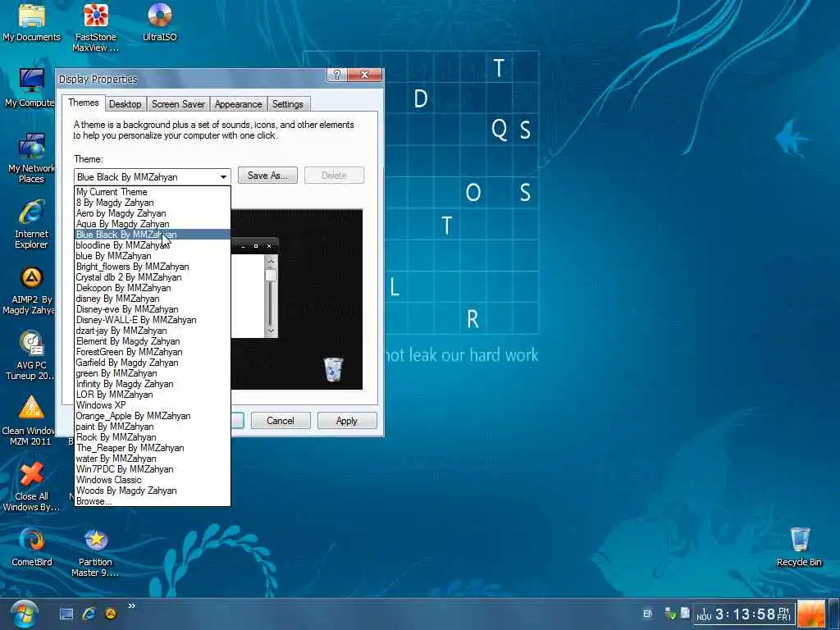Open the Screen Saver tab
840x630 pixels.
178,104
